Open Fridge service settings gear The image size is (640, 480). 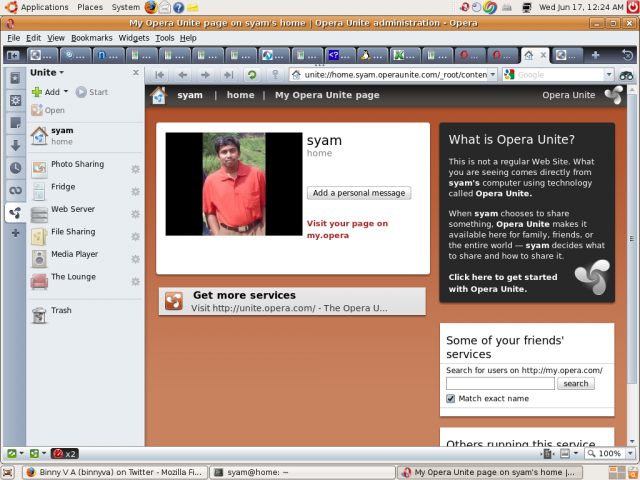[136, 191]
